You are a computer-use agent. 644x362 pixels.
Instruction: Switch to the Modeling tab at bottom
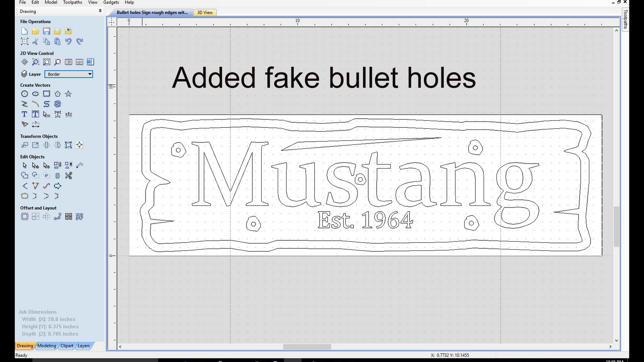click(47, 346)
